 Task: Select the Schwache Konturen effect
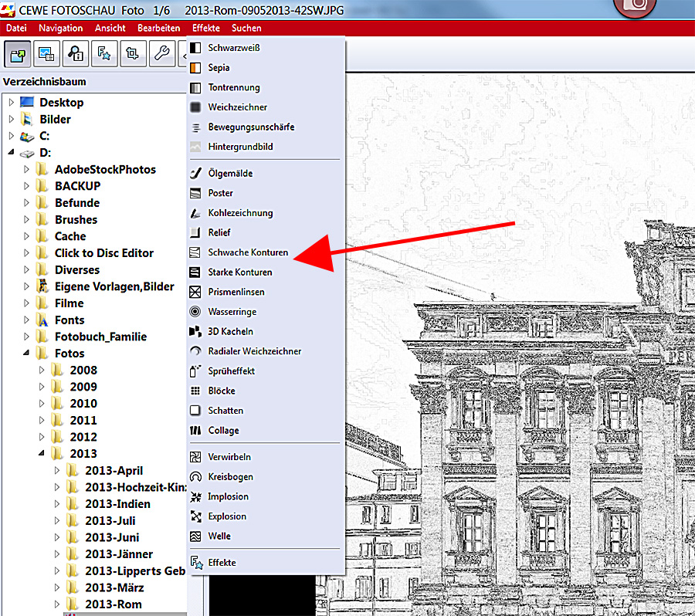pyautogui.click(x=247, y=252)
